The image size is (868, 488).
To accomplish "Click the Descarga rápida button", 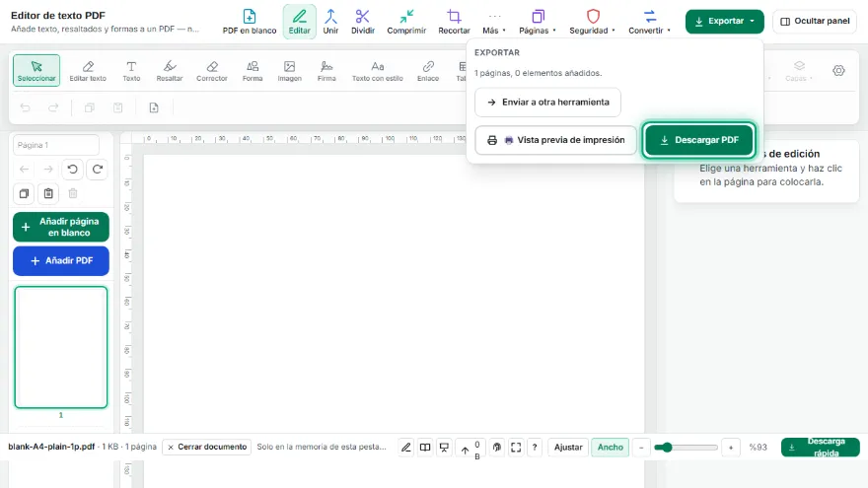I will coord(821,447).
